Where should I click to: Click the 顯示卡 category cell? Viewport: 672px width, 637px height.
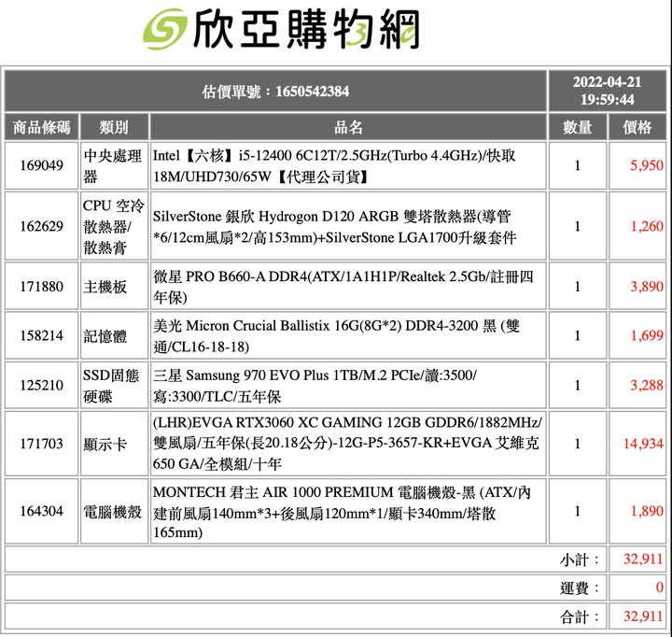[x=114, y=444]
